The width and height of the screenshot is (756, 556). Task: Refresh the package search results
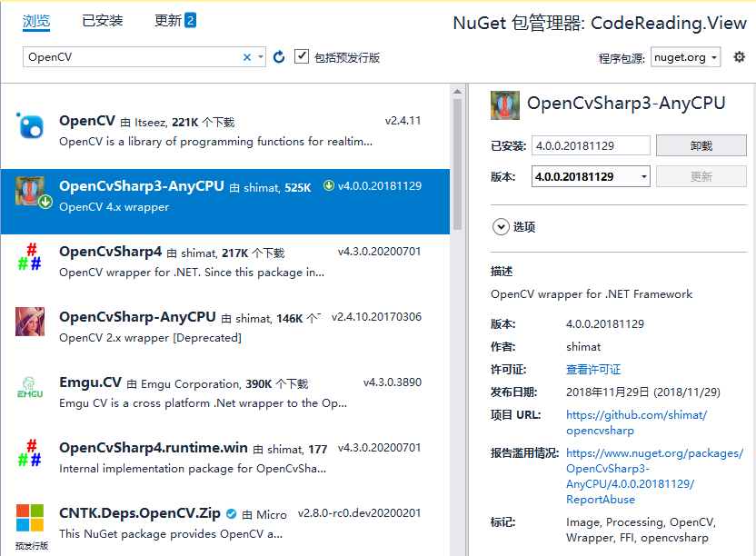point(279,57)
